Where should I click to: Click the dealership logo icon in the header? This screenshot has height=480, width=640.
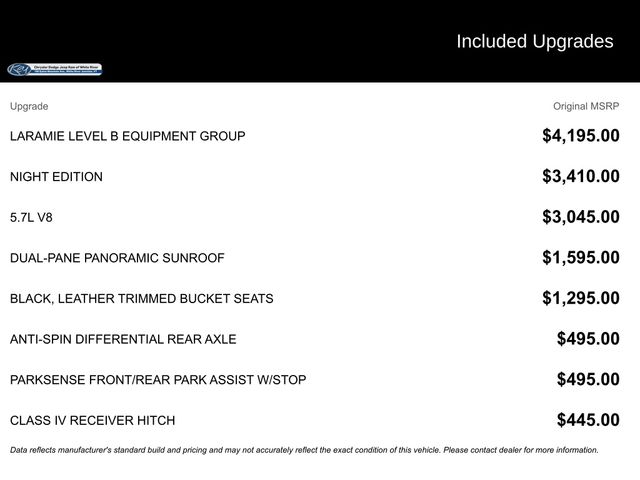click(19, 69)
